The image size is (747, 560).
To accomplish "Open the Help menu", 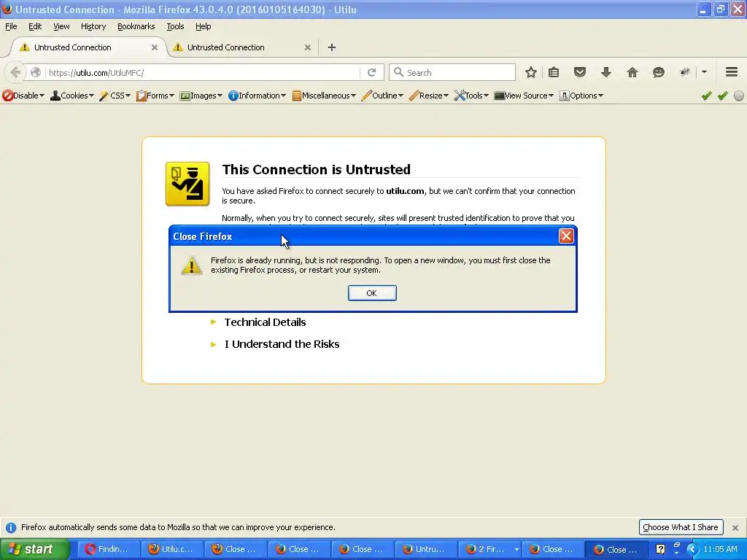I will pyautogui.click(x=204, y=27).
